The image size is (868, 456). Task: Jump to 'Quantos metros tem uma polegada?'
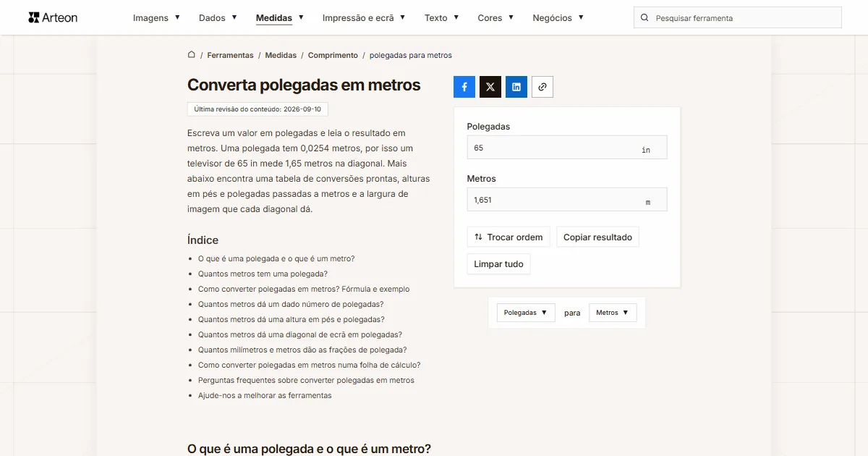[263, 274]
